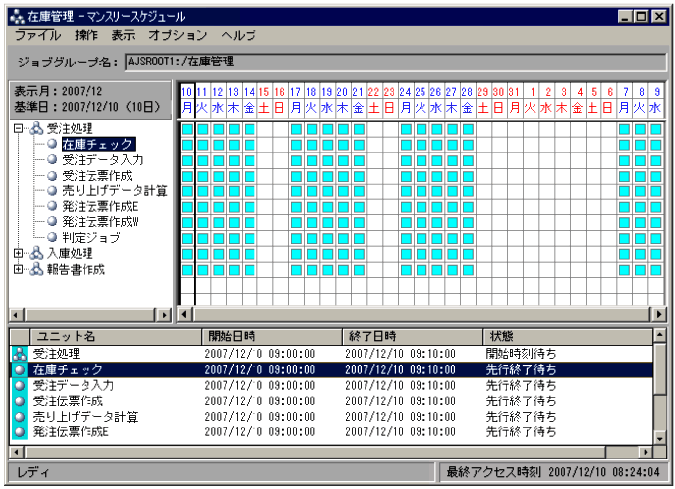Viewport: 675px width, 489px height.
Task: Click the job icon beside 判定ジョブ in tree
Action: [52, 237]
